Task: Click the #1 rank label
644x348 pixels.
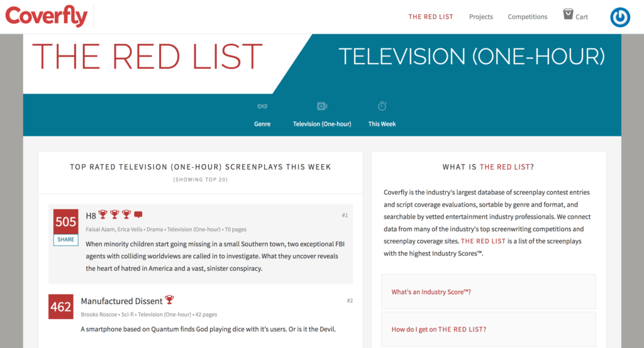Action: [345, 215]
